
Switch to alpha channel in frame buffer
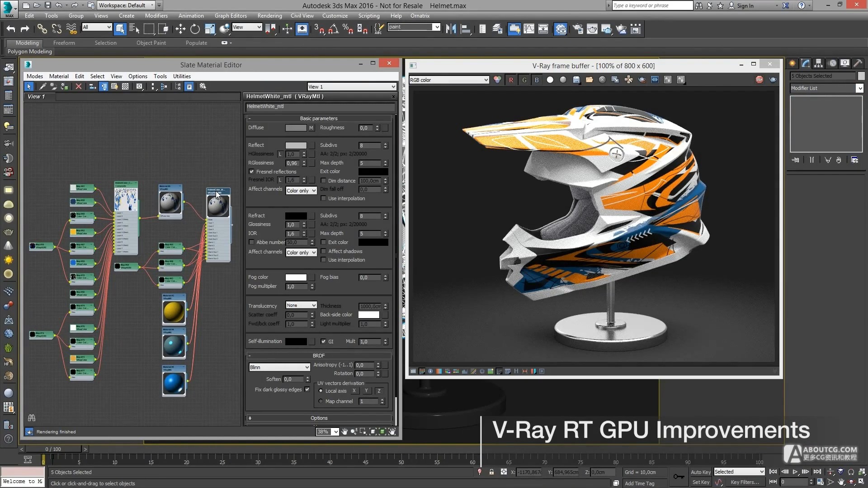click(x=550, y=80)
